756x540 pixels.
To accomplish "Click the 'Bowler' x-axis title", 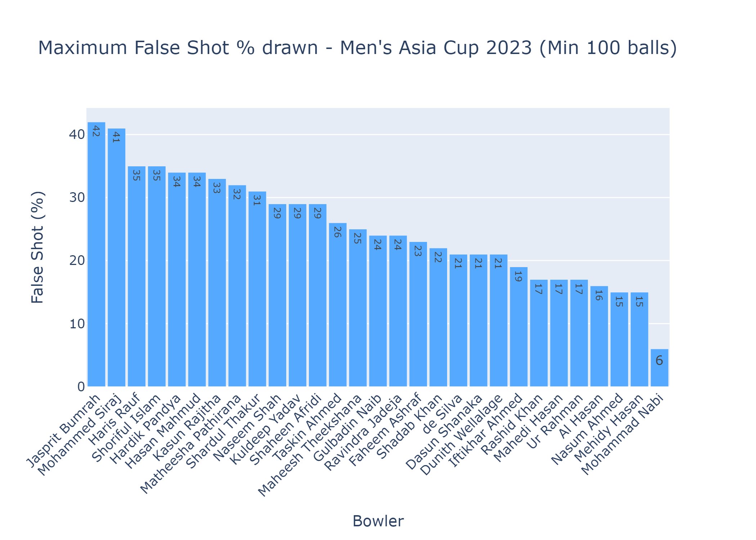I will [378, 521].
